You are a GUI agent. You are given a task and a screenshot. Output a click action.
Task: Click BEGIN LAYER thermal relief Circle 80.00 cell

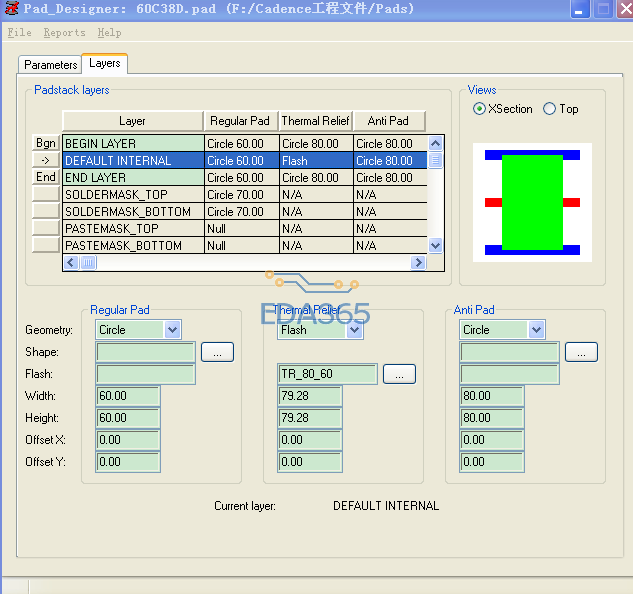(x=316, y=143)
